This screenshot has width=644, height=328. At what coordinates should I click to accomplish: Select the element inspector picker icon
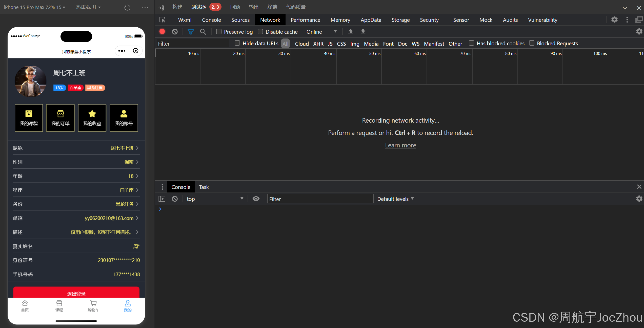162,20
